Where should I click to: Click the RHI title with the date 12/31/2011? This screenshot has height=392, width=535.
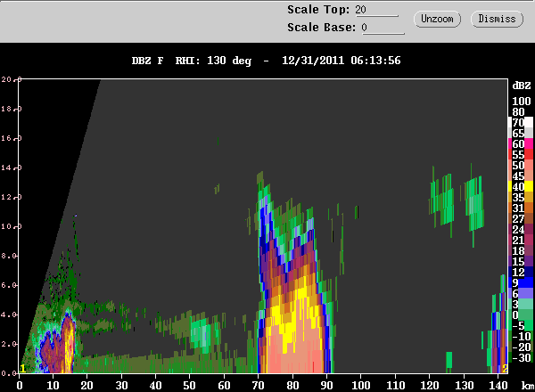coord(266,61)
